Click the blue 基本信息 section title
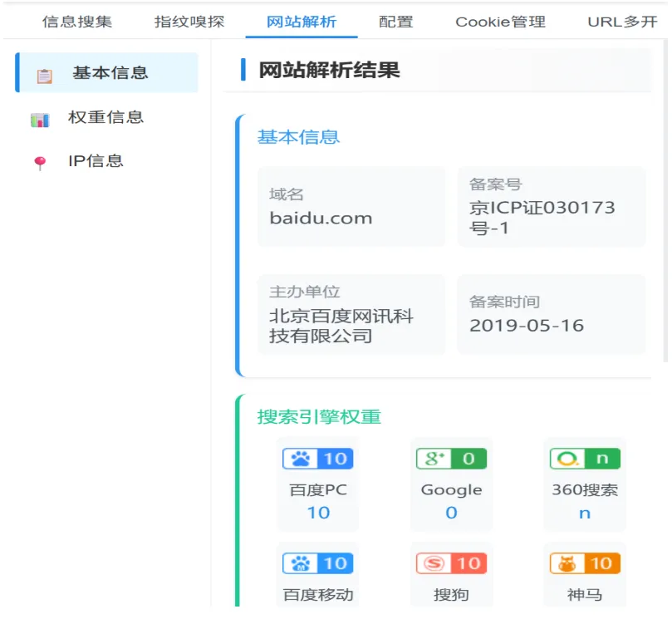 click(298, 137)
